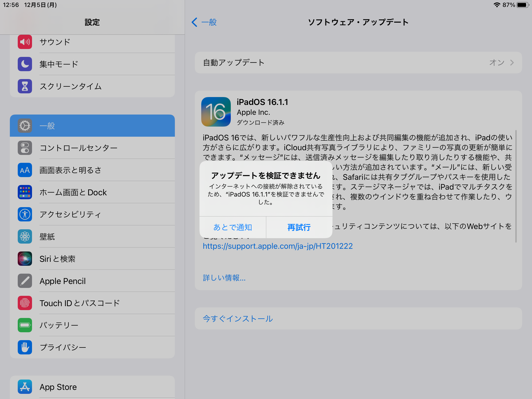Tap the Screen Time hourglass icon
This screenshot has width=532, height=399.
point(25,86)
